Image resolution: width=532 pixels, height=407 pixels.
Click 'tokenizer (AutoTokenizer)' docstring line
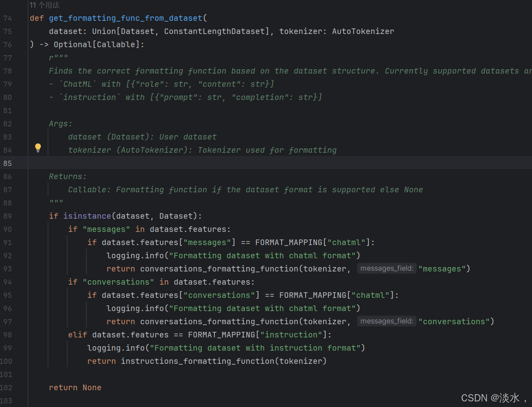point(202,150)
